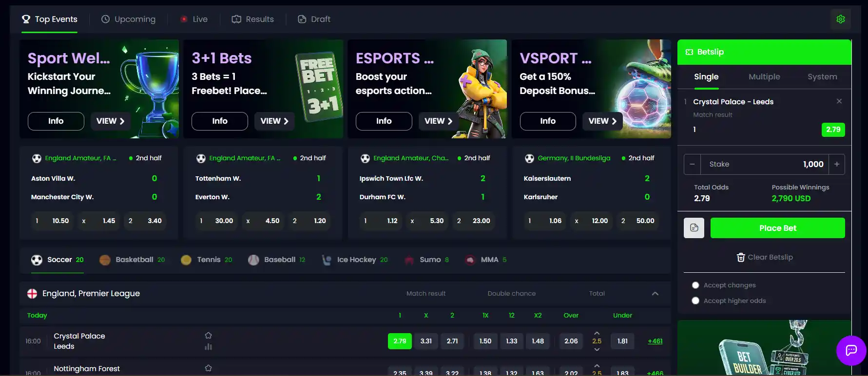This screenshot has height=376, width=868.
Task: Toggle draw odds 3.31 for Crystal Palace match
Action: [x=426, y=341]
